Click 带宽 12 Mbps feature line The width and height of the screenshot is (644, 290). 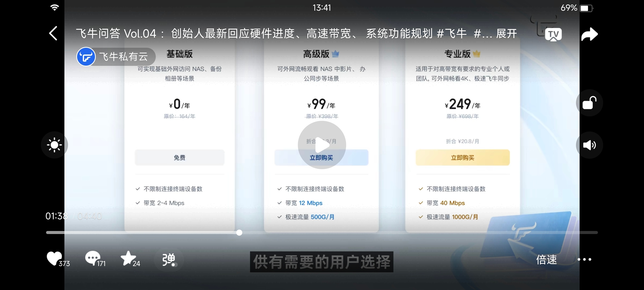[x=304, y=203]
